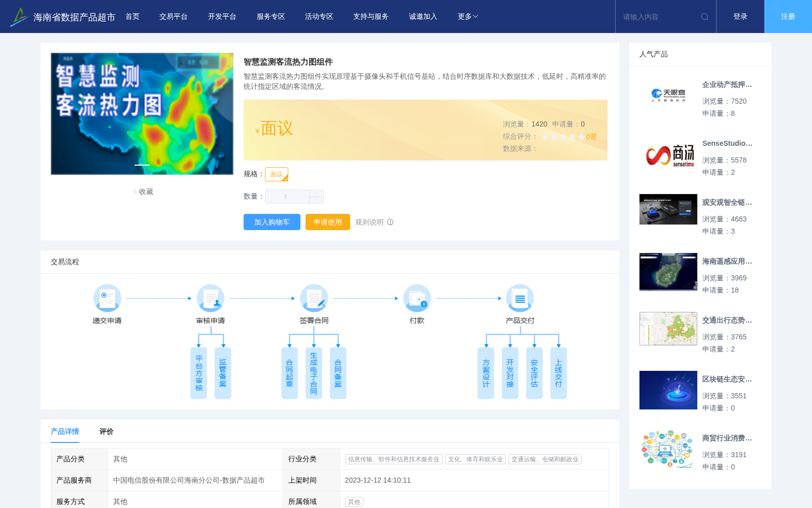Open the 服务专区 navigation item
Viewport: 812px width, 508px height.
271,17
